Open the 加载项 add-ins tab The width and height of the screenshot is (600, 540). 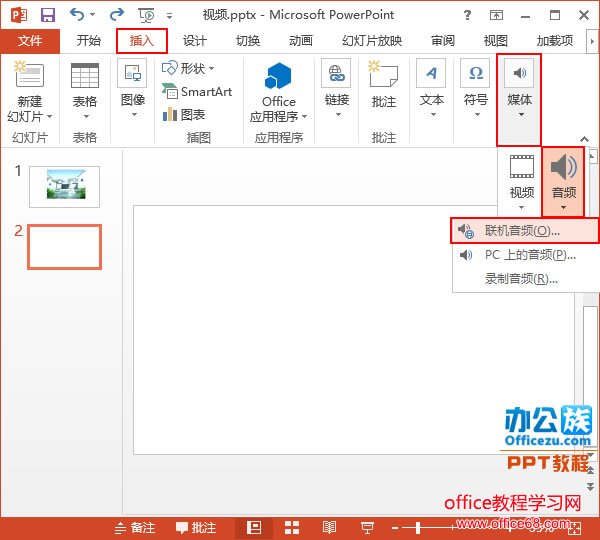click(x=555, y=41)
